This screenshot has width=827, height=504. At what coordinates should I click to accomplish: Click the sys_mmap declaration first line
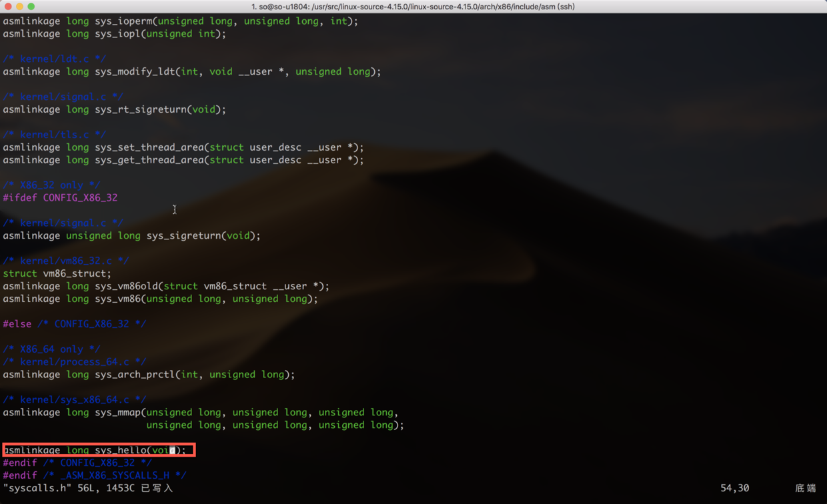tap(201, 413)
